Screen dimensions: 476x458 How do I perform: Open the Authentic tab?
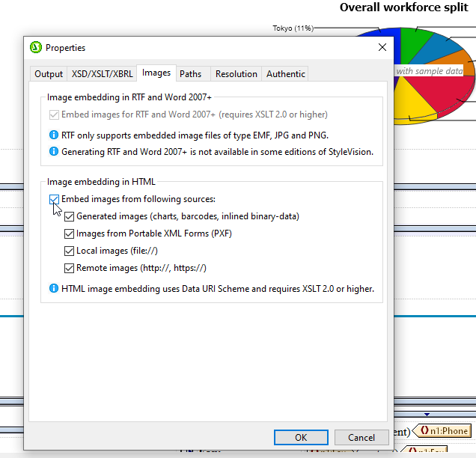[285, 73]
